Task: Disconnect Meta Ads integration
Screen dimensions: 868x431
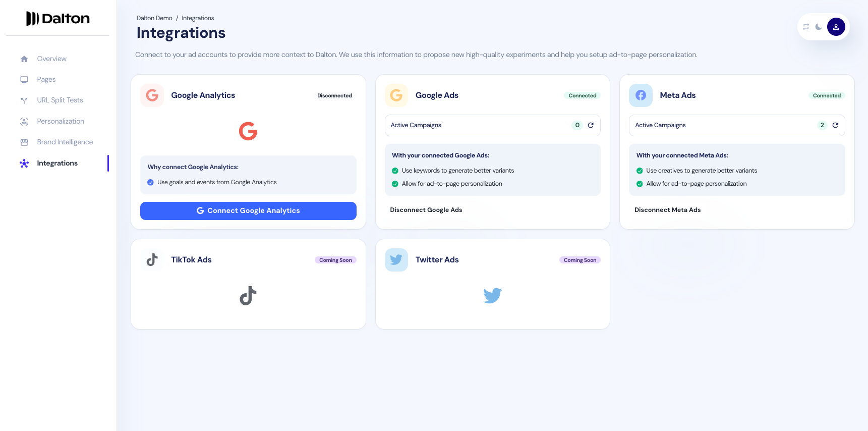Action: click(x=667, y=210)
